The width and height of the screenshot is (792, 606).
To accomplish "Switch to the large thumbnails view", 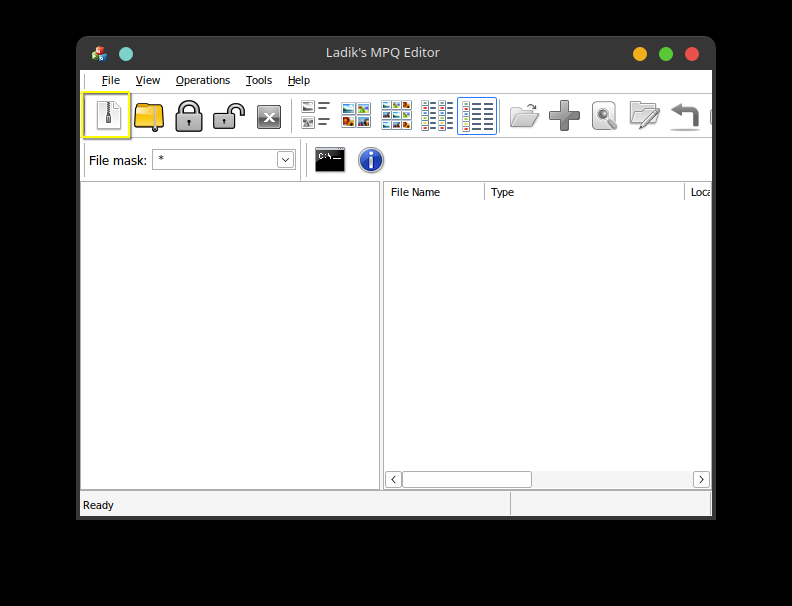I will 356,116.
